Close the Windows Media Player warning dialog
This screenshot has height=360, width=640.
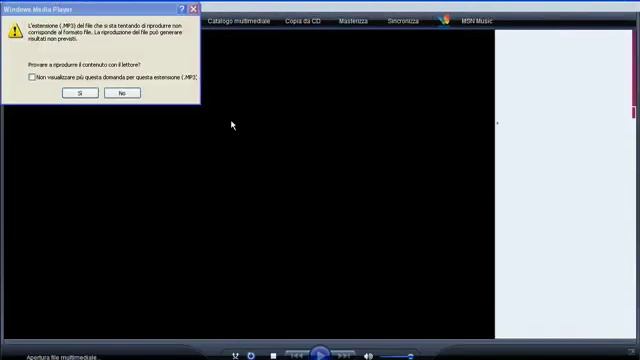click(193, 9)
